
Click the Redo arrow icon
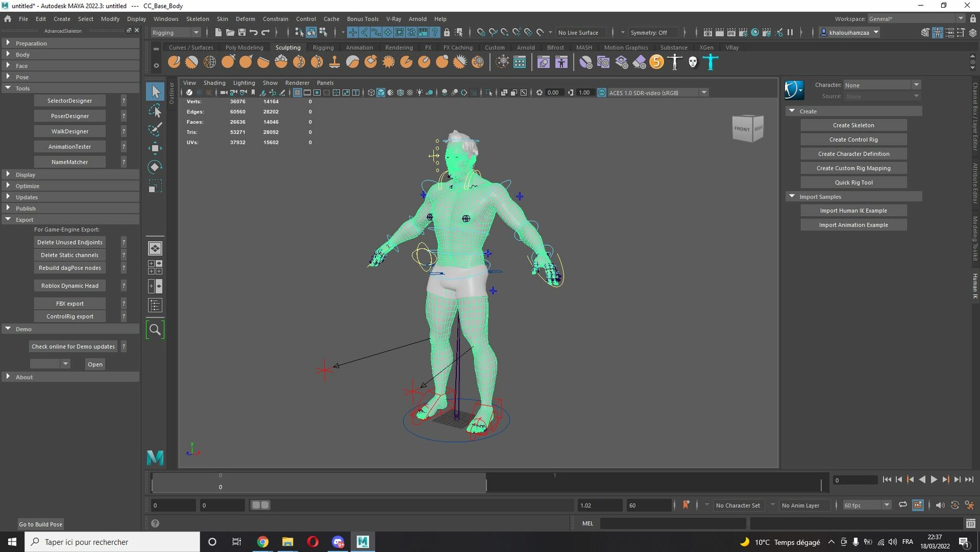pos(266,33)
